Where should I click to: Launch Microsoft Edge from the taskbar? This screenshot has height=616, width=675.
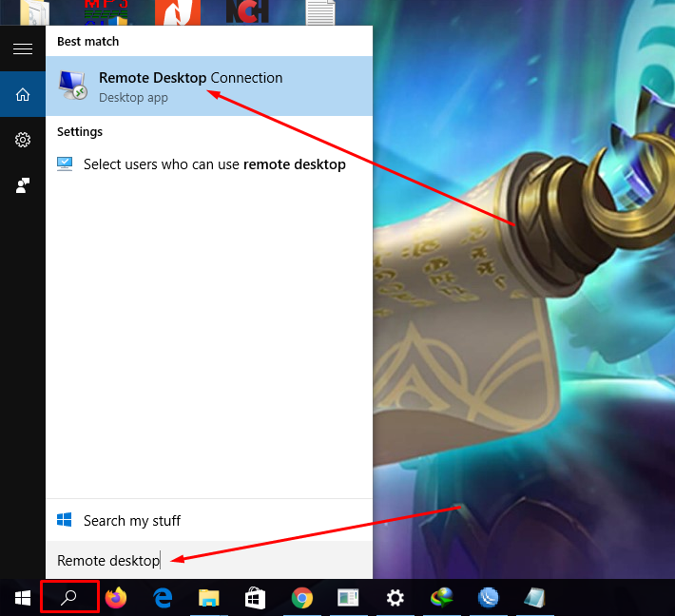(x=163, y=598)
